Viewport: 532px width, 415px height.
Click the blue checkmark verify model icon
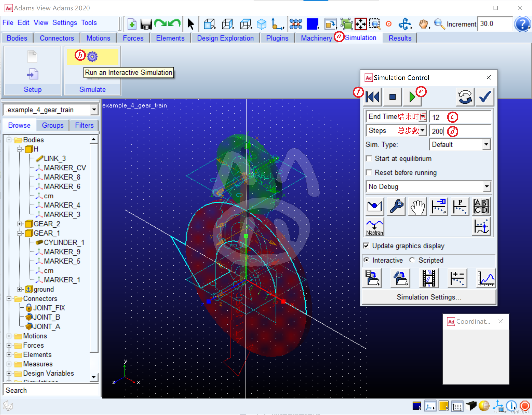485,97
